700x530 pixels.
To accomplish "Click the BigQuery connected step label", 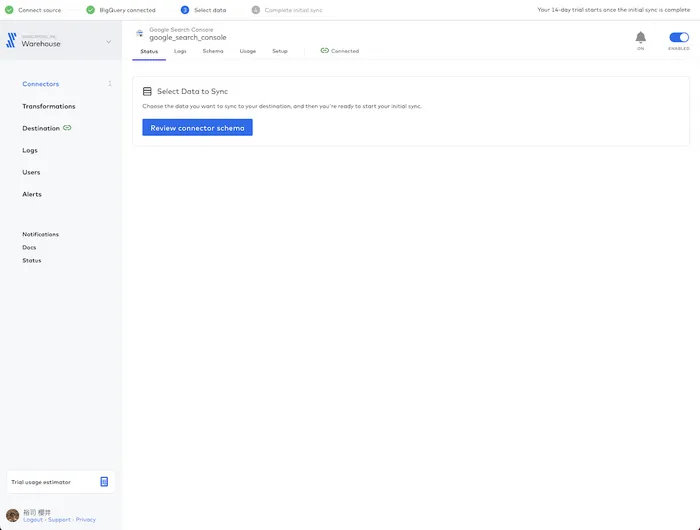I will coord(128,10).
